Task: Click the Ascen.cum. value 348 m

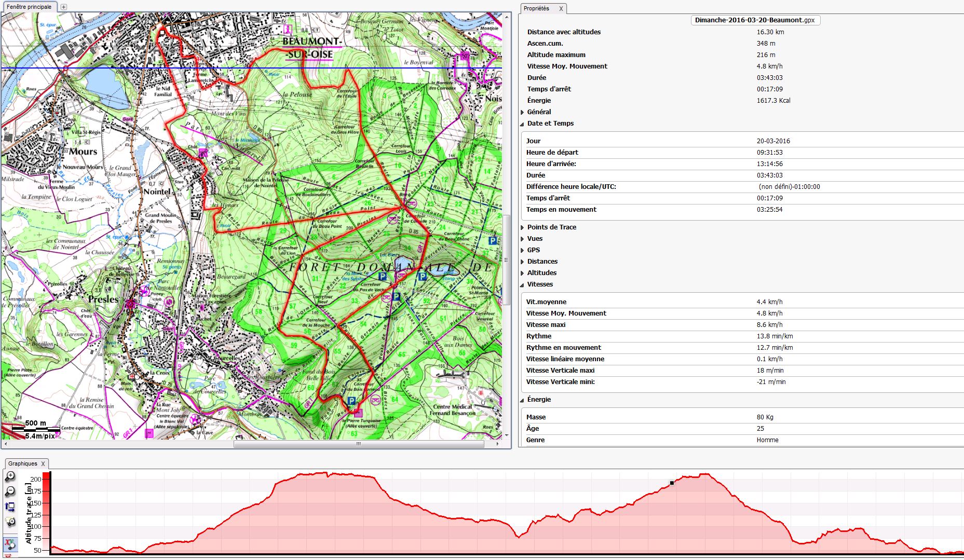Action: 766,43
